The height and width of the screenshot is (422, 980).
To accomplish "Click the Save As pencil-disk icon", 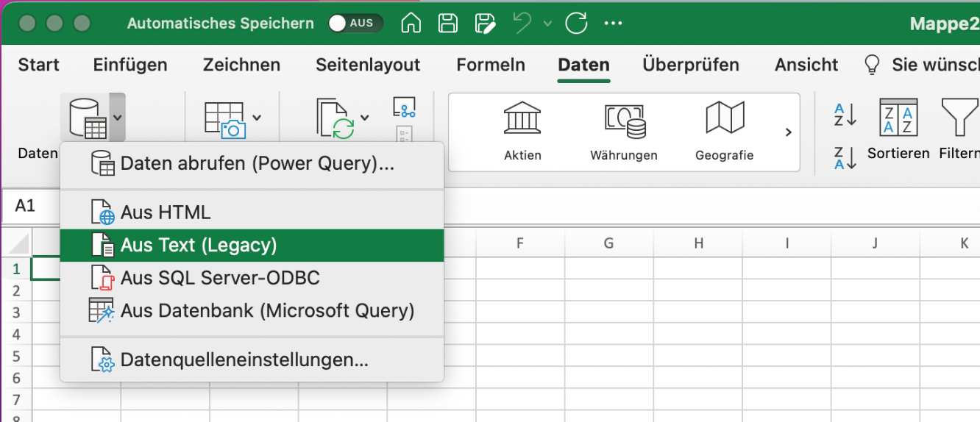I will pos(485,23).
